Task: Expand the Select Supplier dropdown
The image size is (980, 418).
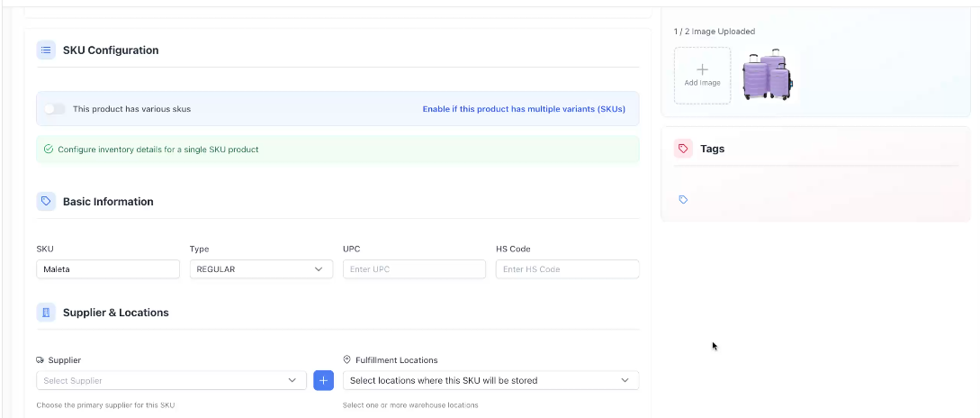Action: point(170,380)
